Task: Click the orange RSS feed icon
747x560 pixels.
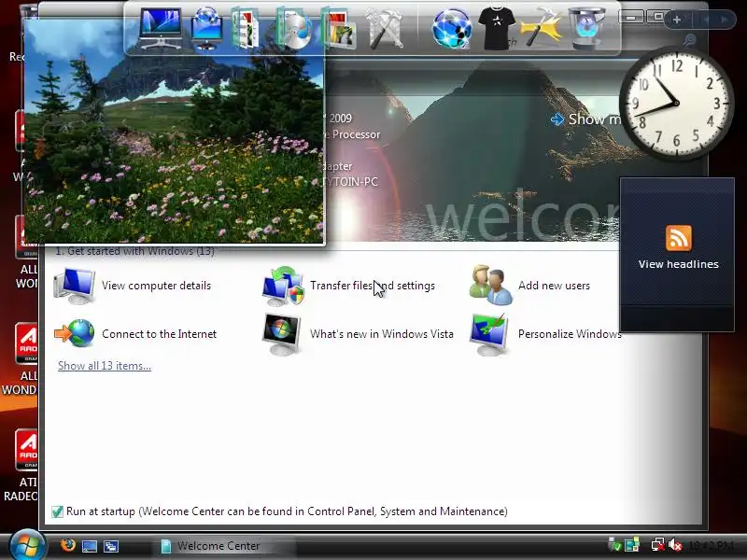Action: pos(679,238)
